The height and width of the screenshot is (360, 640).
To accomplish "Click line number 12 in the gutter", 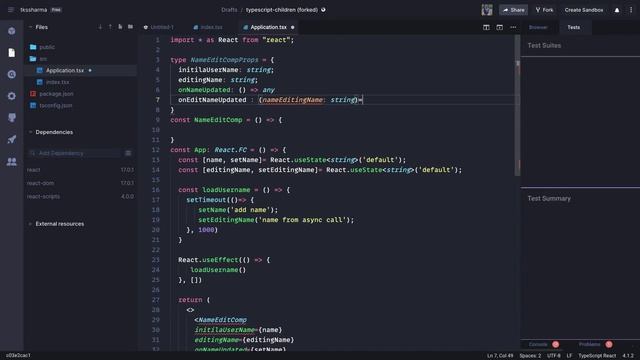I will [156, 150].
